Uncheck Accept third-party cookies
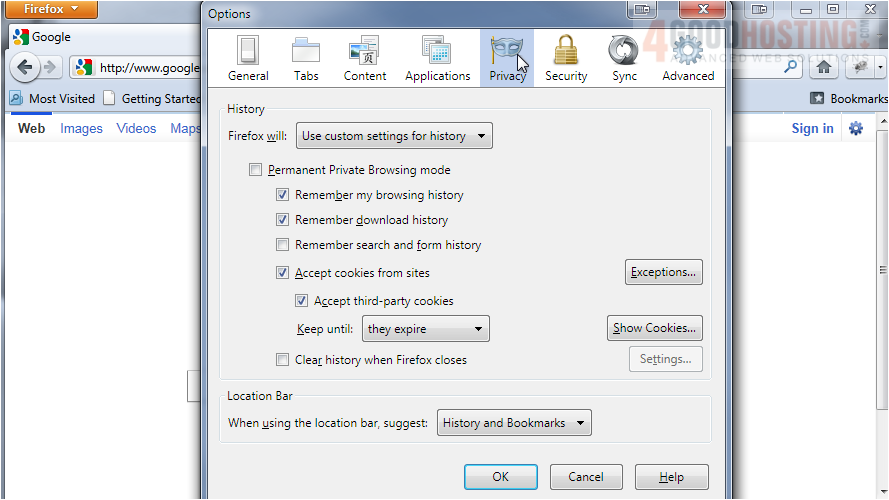This screenshot has height=500, width=889. pos(302,301)
